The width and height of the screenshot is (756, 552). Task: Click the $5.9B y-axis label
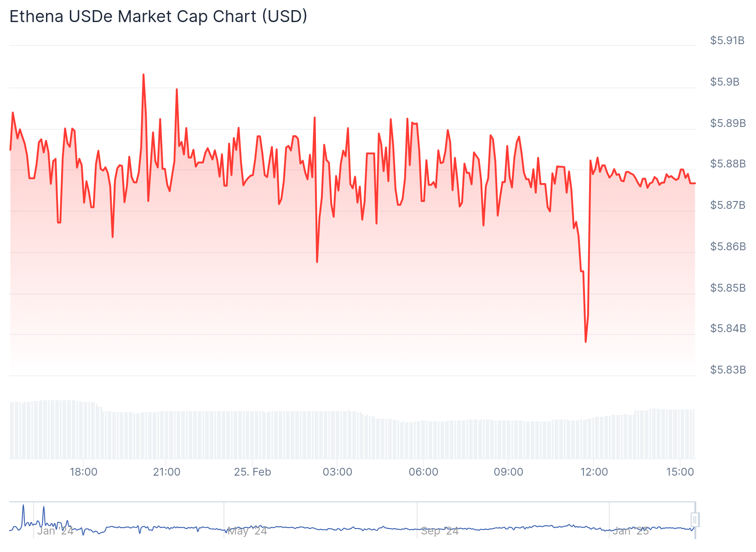point(725,82)
